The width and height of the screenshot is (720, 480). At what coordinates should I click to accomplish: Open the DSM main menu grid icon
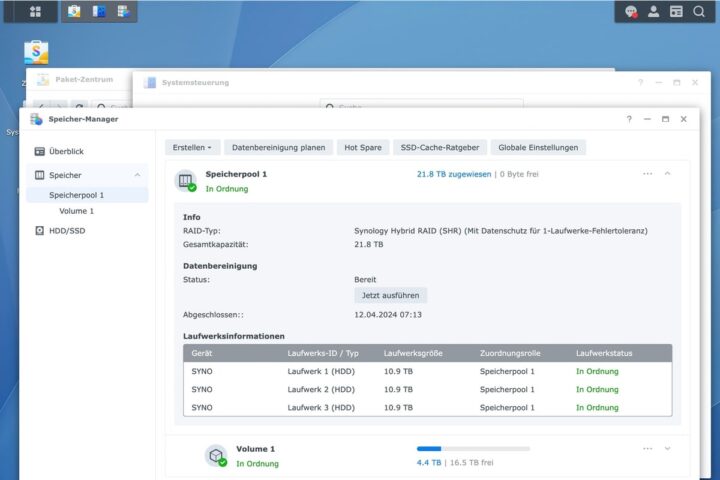[35, 11]
